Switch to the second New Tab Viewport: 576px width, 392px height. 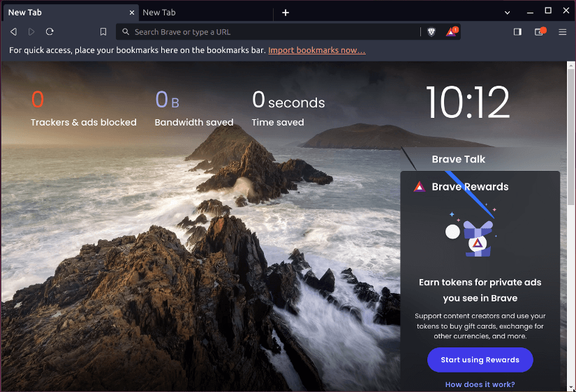point(206,13)
